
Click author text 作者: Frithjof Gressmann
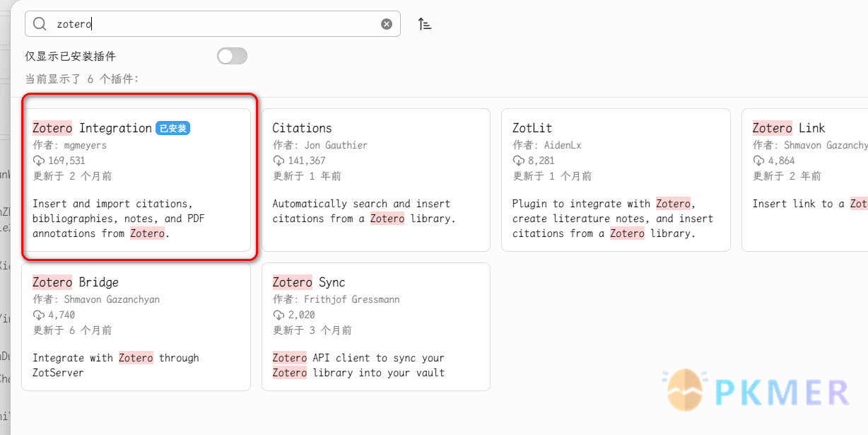coord(336,299)
